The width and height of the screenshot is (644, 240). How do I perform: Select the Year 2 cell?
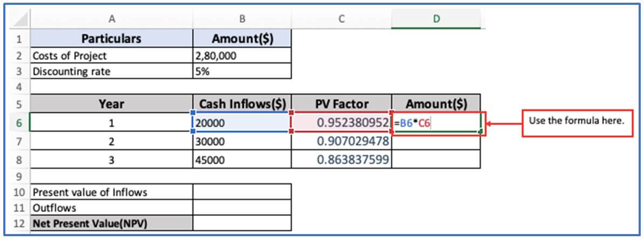click(111, 142)
